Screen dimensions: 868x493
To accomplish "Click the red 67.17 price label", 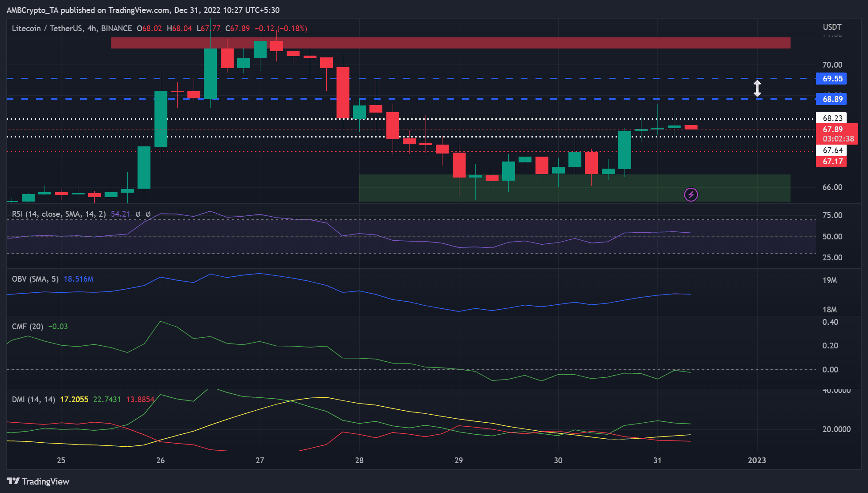I will click(x=831, y=162).
